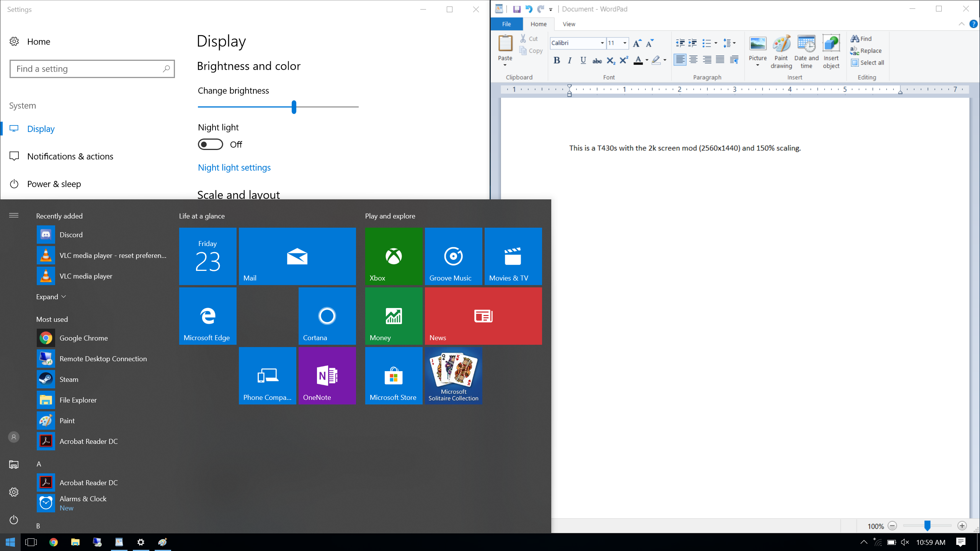Apply strikethrough formatting

point(597,60)
